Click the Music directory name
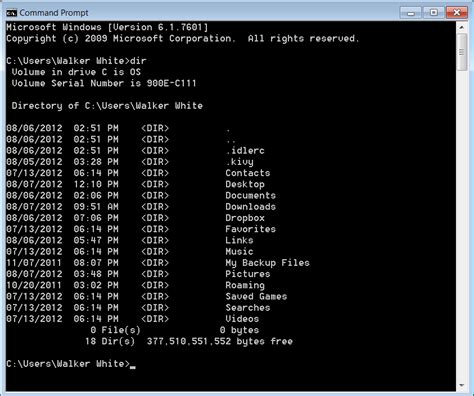Screen dimensions: 474x396 (x=239, y=252)
